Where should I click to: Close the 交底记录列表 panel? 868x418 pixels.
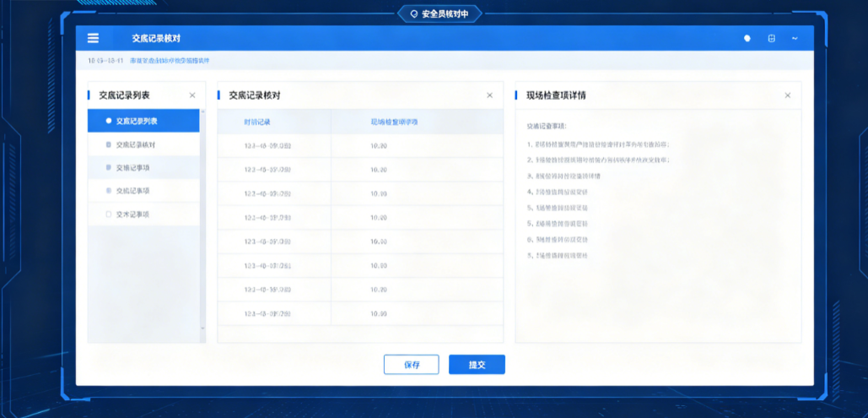click(192, 95)
